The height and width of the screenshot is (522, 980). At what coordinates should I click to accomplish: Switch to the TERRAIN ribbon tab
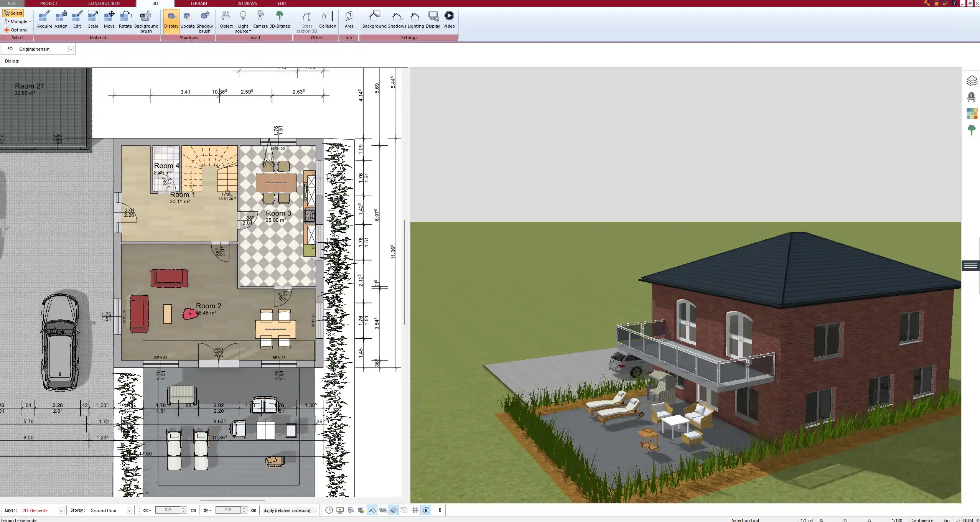tap(198, 3)
